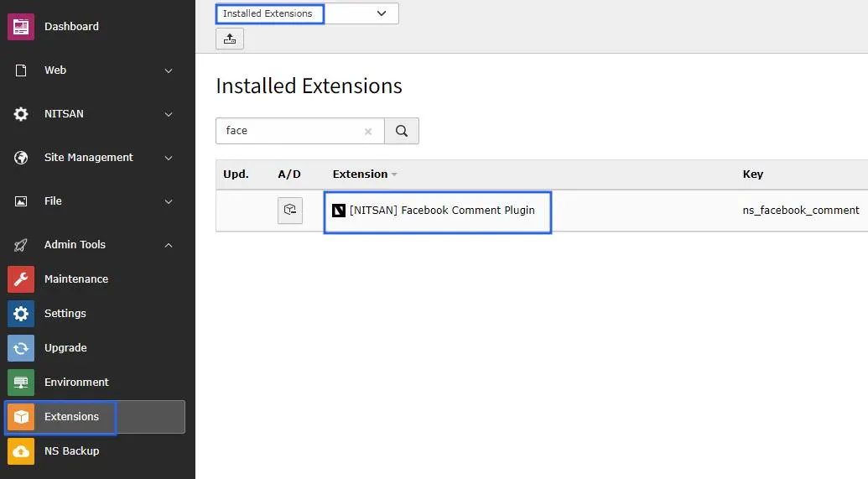Click the Site Management label
Image resolution: width=868 pixels, height=479 pixels.
point(89,157)
